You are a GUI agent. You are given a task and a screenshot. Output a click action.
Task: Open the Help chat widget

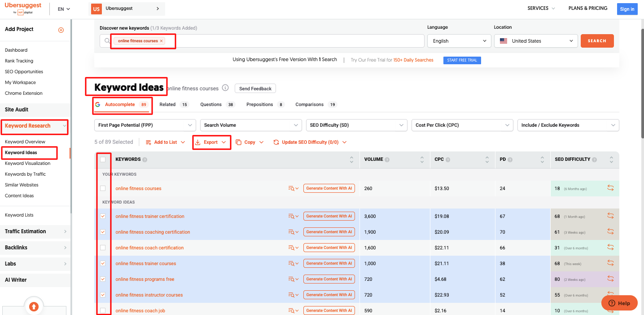(619, 303)
